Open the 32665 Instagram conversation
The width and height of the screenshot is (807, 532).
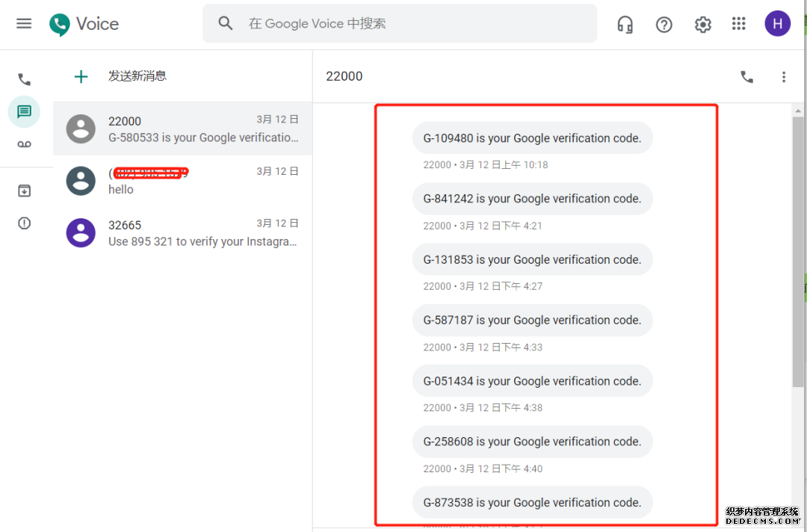[x=183, y=232]
